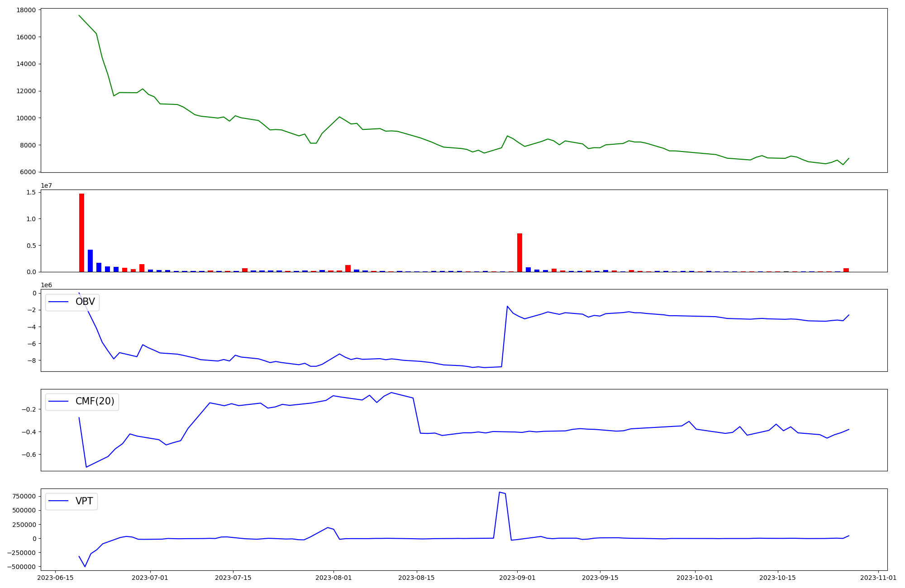
Task: Click the −0.6 CMF axis label
Action: (29, 455)
